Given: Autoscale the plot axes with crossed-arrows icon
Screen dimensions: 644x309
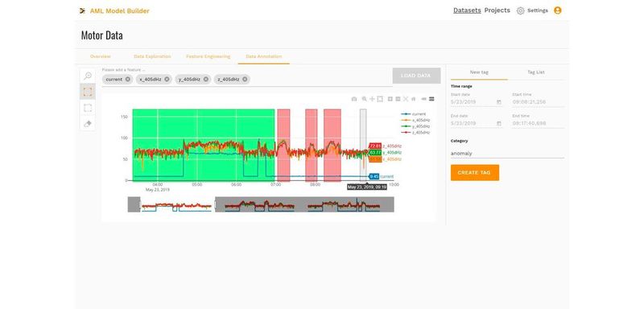Looking at the screenshot, I should [406, 99].
